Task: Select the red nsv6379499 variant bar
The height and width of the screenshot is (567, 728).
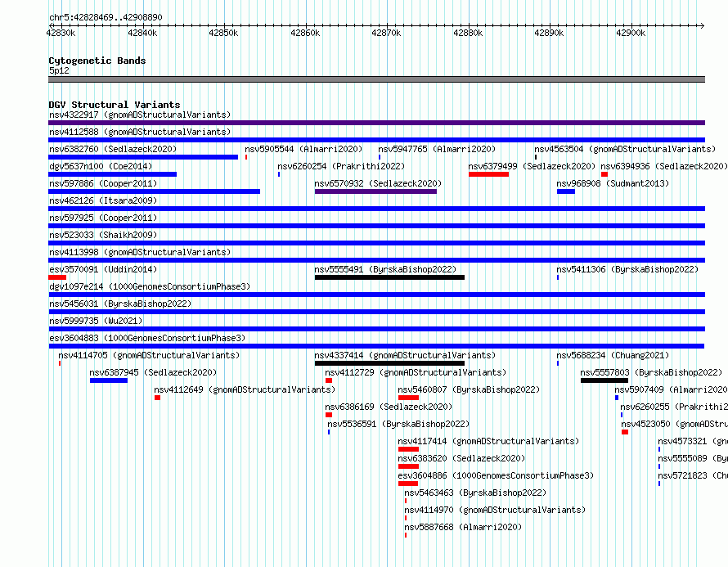Action: (x=488, y=174)
